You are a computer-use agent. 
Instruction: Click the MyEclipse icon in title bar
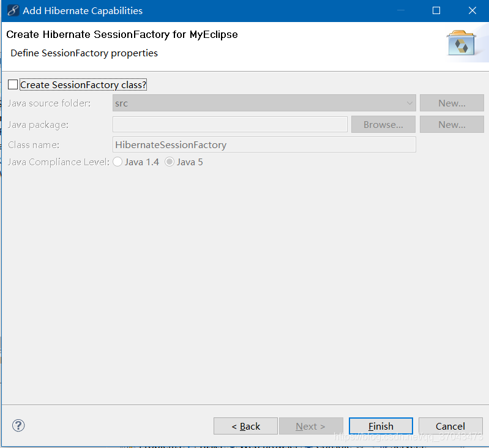click(13, 10)
